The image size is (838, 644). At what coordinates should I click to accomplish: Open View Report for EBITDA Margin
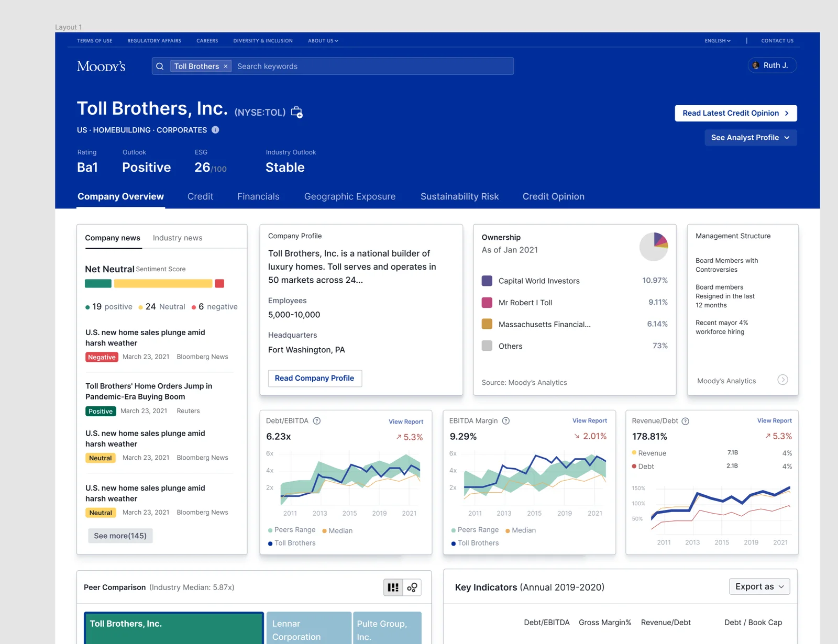click(x=590, y=420)
